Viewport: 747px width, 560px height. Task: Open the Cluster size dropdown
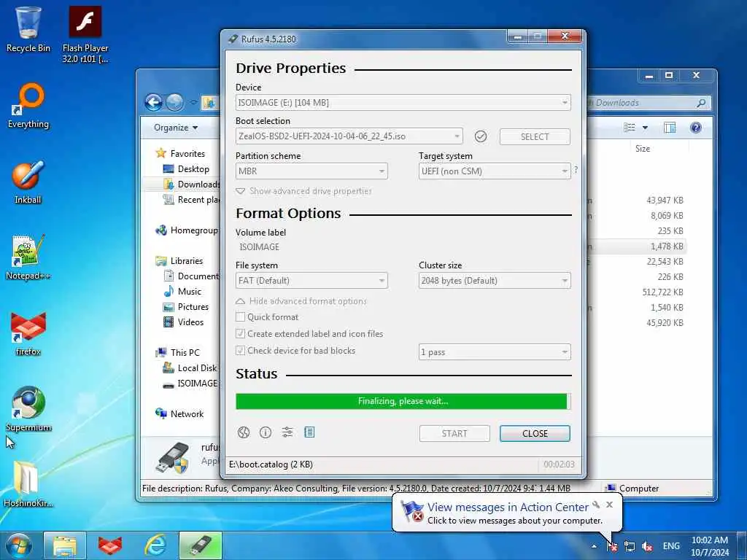tap(495, 281)
